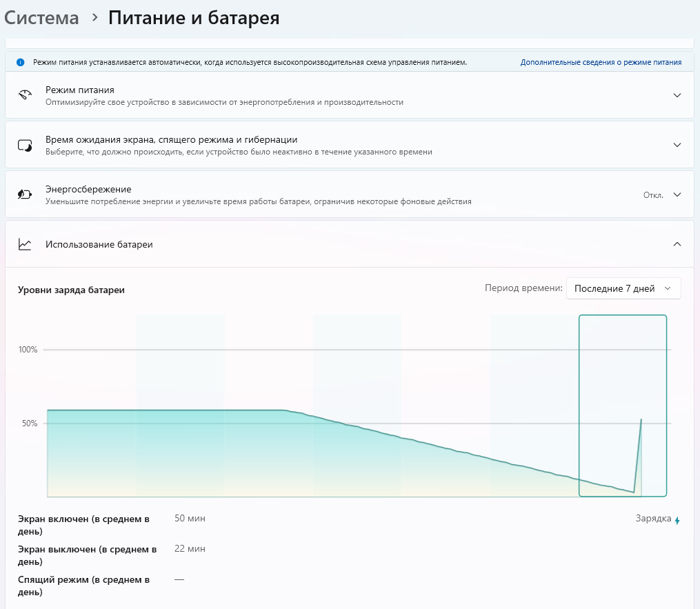Click the Использование батареи chart icon

click(x=26, y=244)
